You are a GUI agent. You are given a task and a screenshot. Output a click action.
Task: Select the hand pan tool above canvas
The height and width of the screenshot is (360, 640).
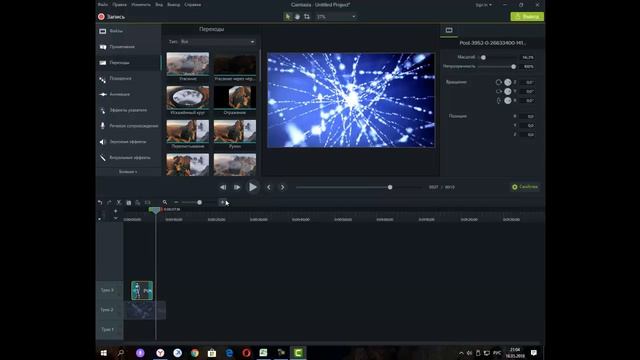297,17
